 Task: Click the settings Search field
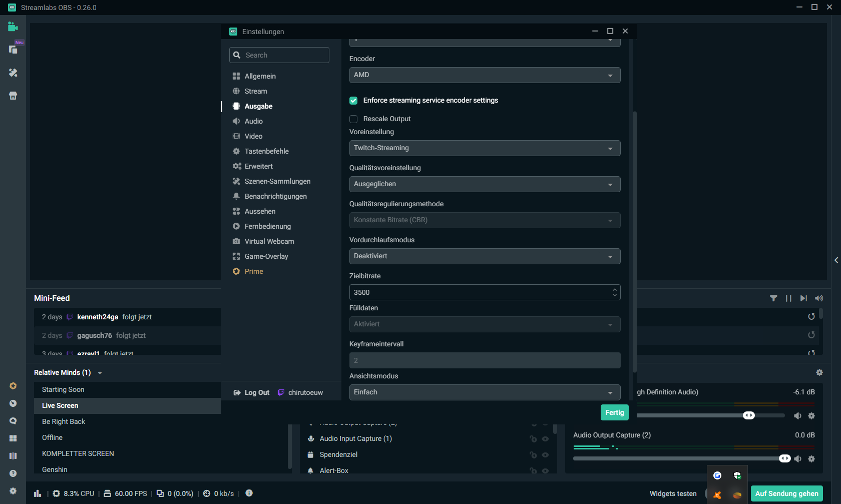[x=279, y=55]
